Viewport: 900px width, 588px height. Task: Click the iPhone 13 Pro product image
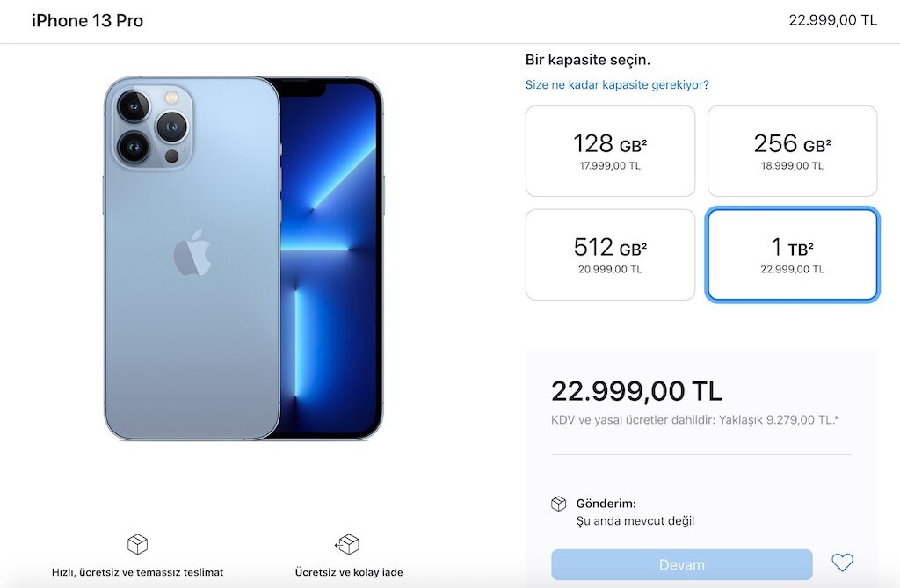pos(244,258)
